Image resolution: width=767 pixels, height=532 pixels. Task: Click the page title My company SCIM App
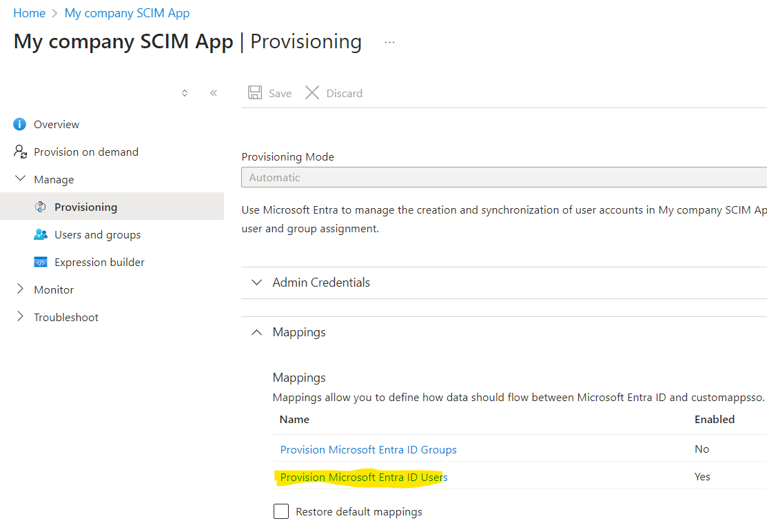click(x=123, y=41)
